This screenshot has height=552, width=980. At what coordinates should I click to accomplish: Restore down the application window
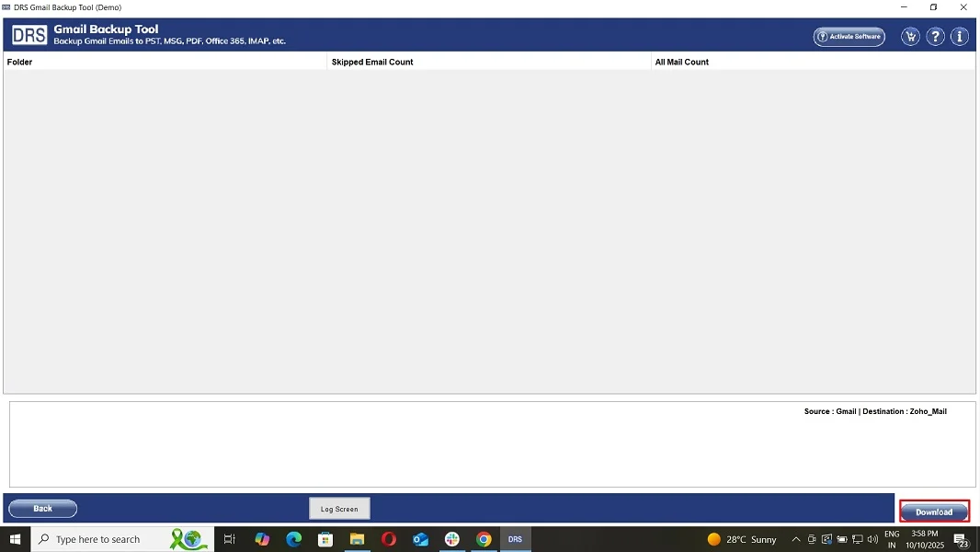pyautogui.click(x=933, y=6)
